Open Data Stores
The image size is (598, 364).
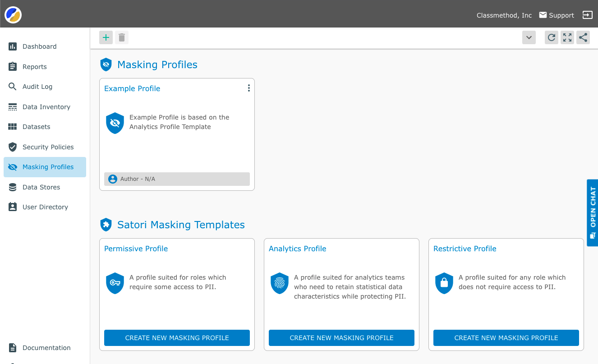point(41,187)
